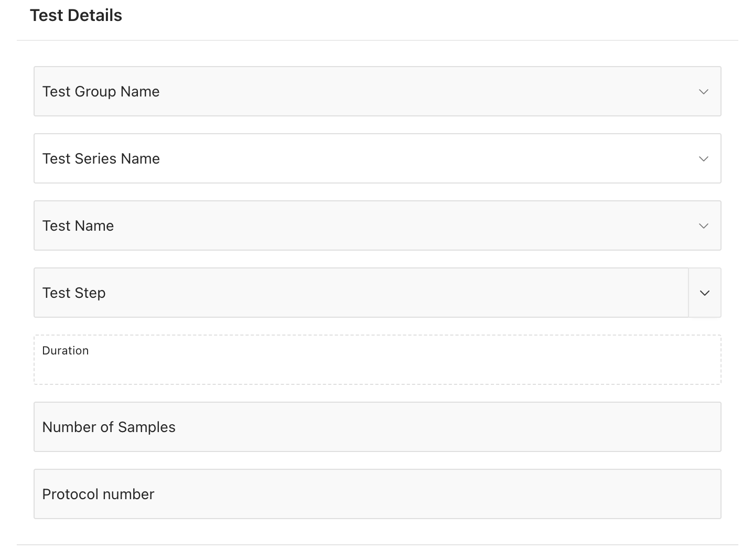The width and height of the screenshot is (753, 560).
Task: Open the Test Group Name dropdown
Action: (x=367, y=92)
